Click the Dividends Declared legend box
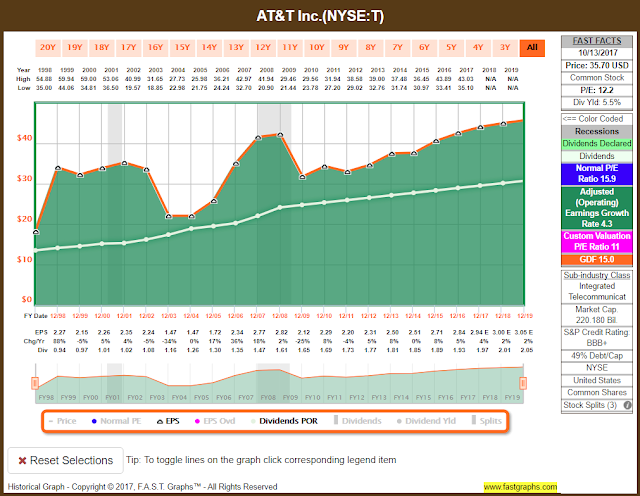The height and width of the screenshot is (496, 640). tap(597, 144)
